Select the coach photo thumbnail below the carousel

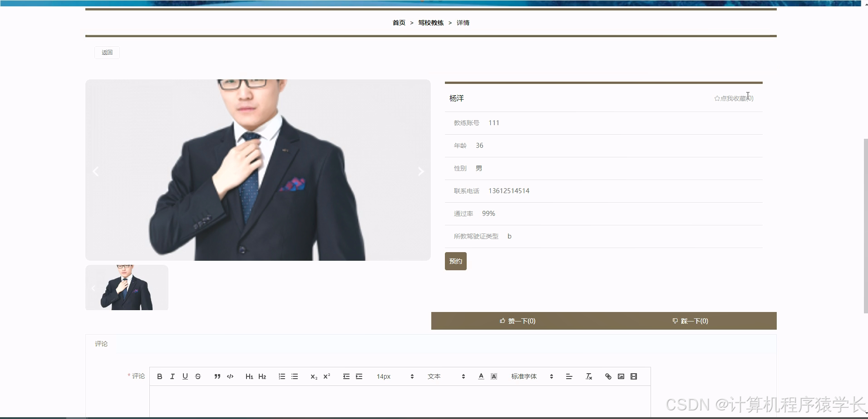127,287
